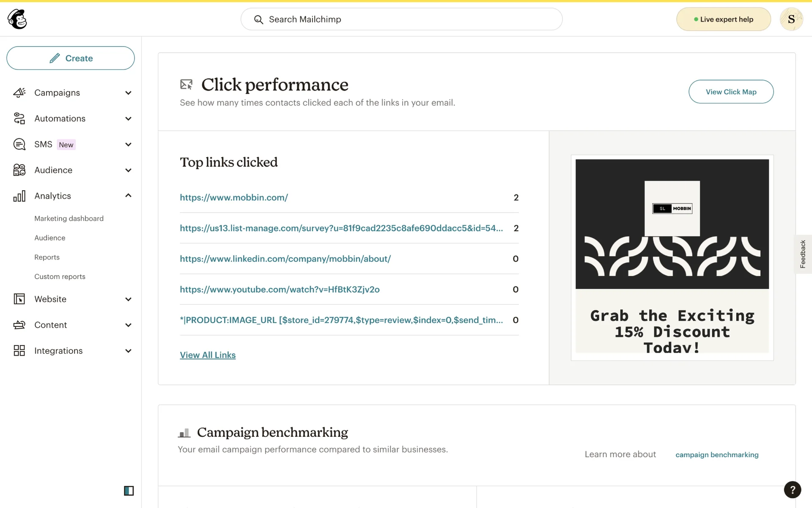Collapse the Analytics section chevron
812x508 pixels.
(x=128, y=196)
